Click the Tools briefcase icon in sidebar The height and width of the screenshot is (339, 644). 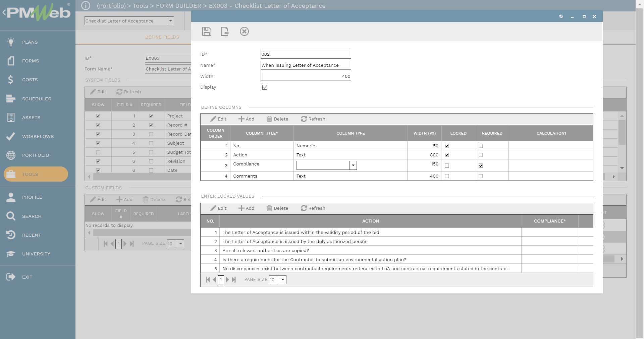11,174
